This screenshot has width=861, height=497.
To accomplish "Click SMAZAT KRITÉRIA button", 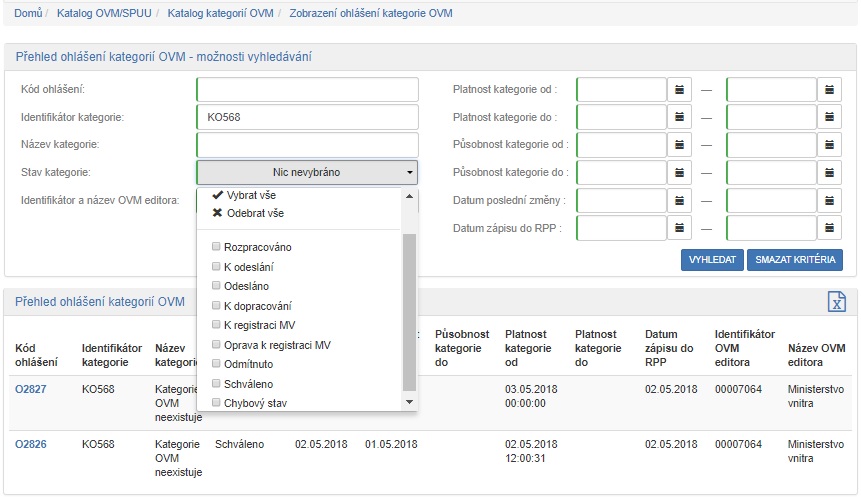I will [794, 260].
